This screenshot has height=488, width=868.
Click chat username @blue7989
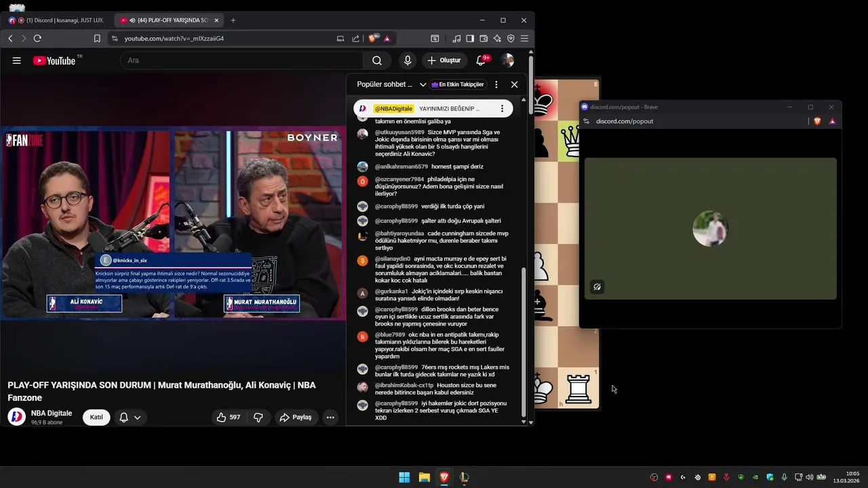390,335
